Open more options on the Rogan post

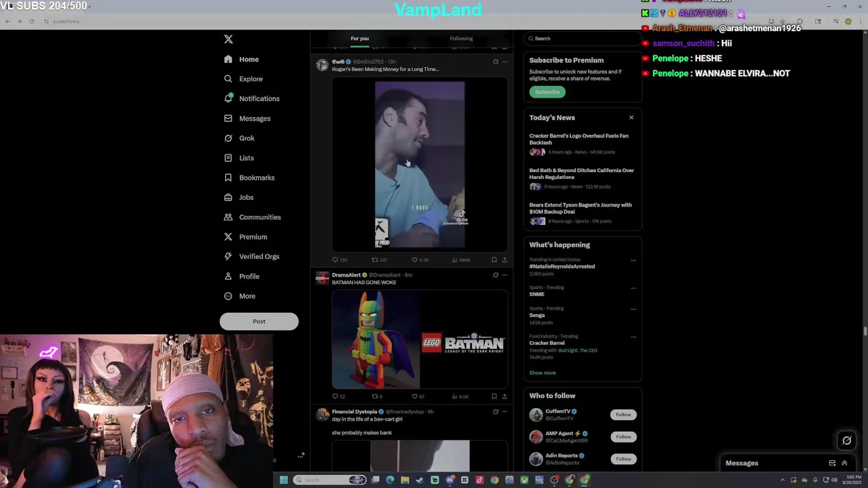[x=505, y=62]
